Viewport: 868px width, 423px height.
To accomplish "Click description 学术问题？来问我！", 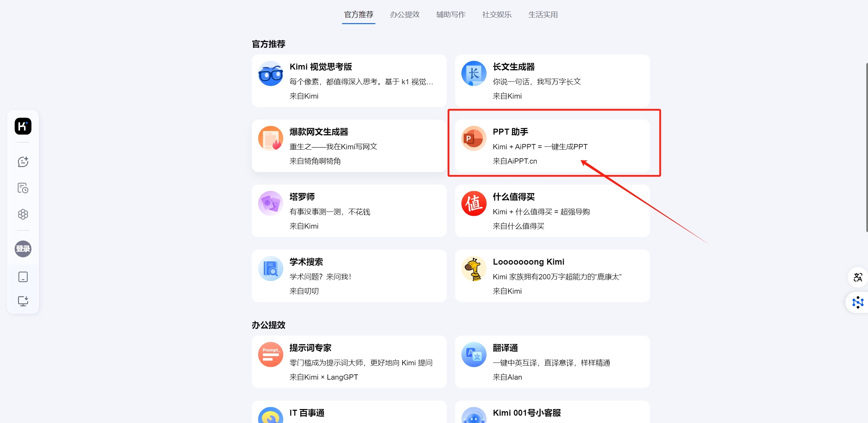I will [321, 277].
